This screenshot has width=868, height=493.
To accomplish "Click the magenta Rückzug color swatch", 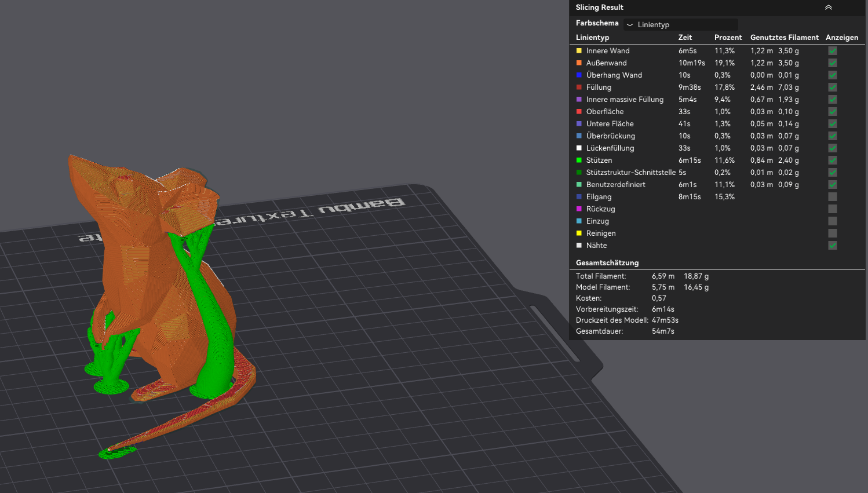I will (x=579, y=209).
